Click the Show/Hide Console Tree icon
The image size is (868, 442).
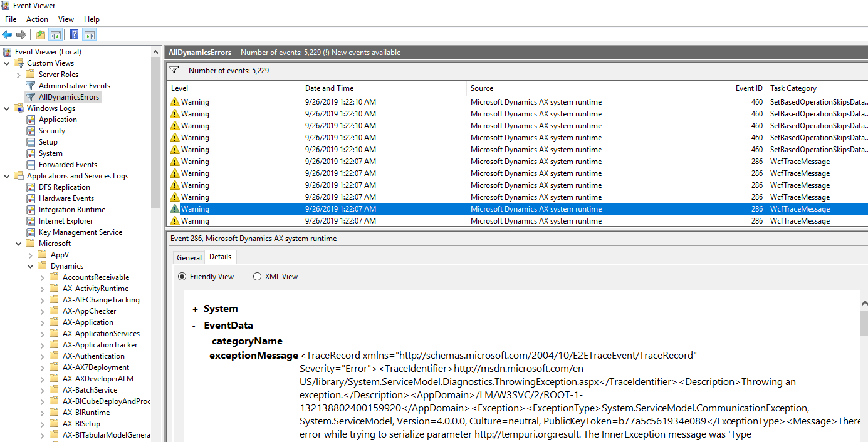tap(56, 35)
